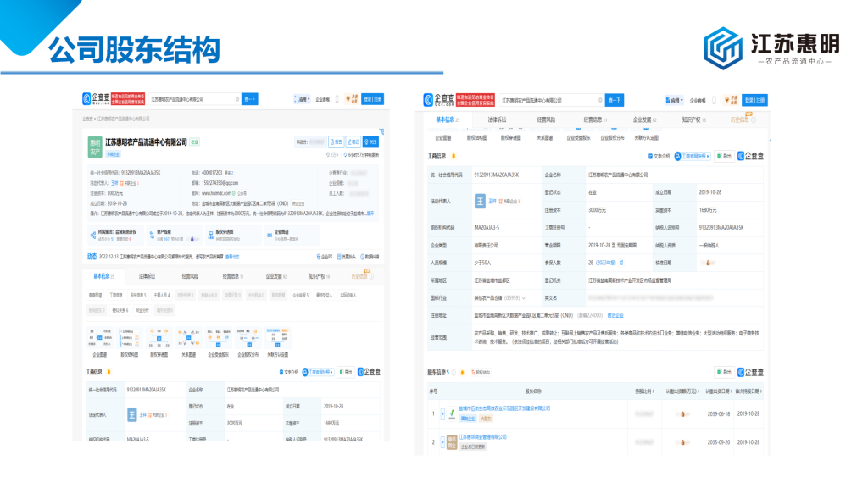Select the 基本信息 tab in the left screenshot

[103, 276]
